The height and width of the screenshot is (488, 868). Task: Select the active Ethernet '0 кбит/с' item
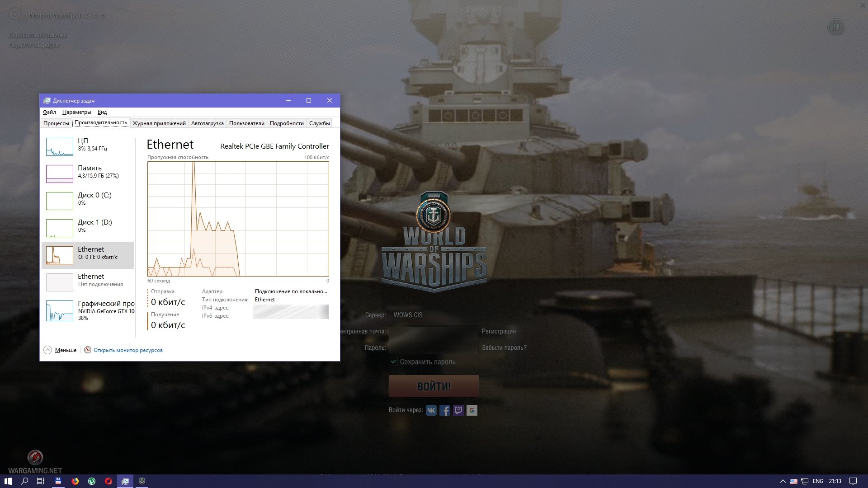click(89, 255)
